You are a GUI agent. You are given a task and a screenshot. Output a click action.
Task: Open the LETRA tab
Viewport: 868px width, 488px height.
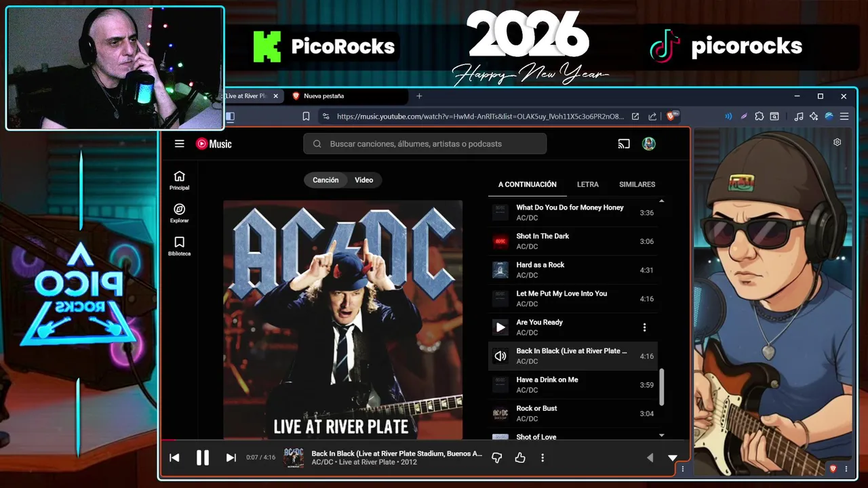click(588, 184)
